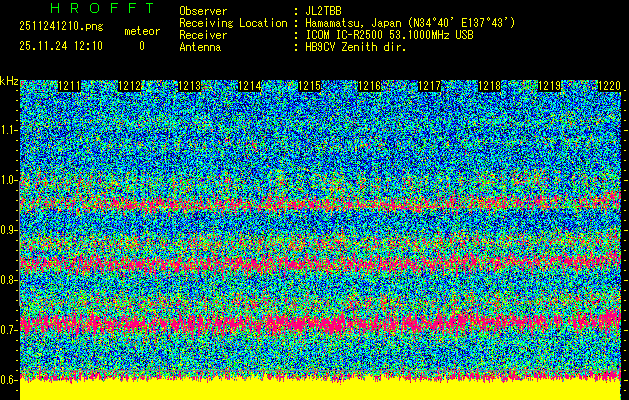Select the meteor count value 0
The width and height of the screenshot is (629, 400).
pos(141,46)
